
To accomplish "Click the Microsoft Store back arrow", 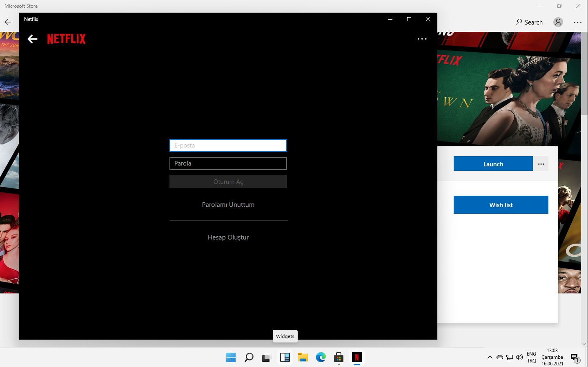I will click(x=8, y=22).
